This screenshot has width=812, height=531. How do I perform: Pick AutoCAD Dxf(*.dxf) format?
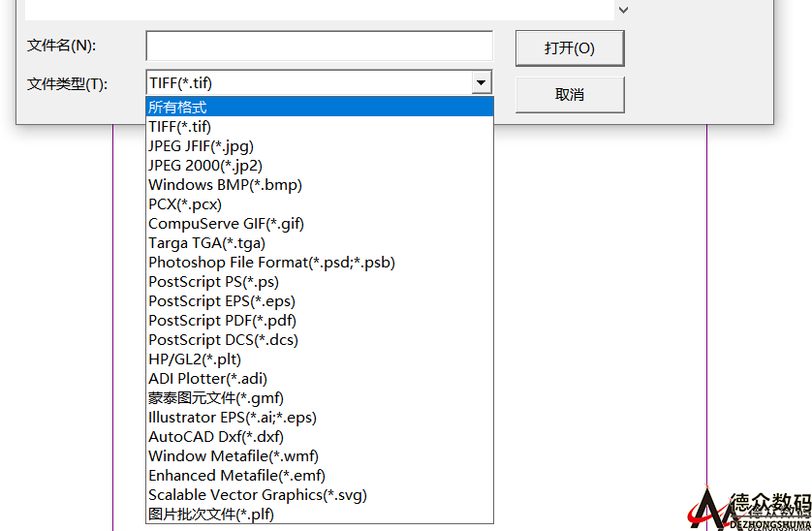pyautogui.click(x=320, y=437)
